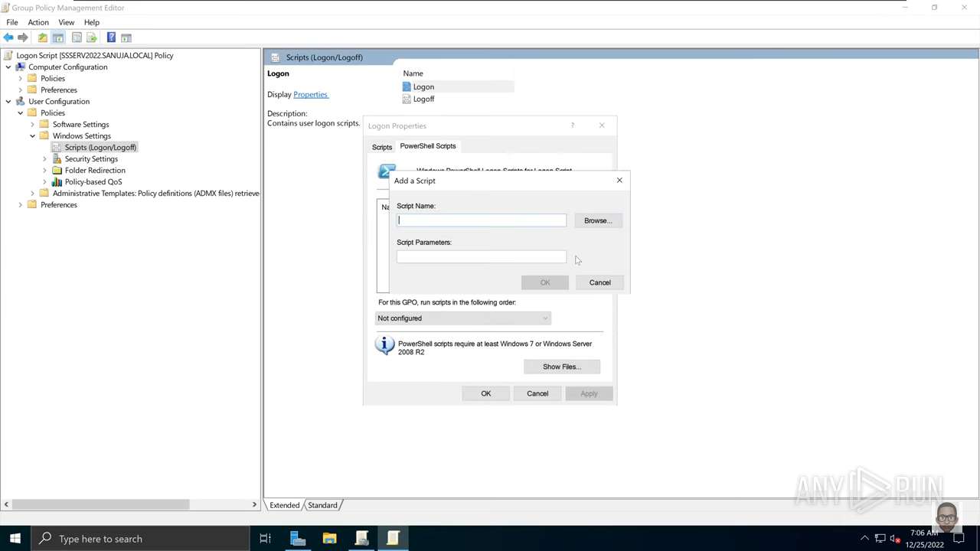Switch to the Scripts tab in Logon Properties
The height and width of the screenshot is (551, 980).
(x=382, y=147)
